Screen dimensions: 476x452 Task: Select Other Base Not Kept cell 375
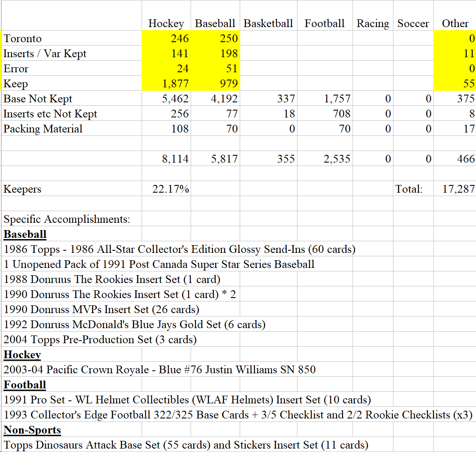tap(455, 98)
